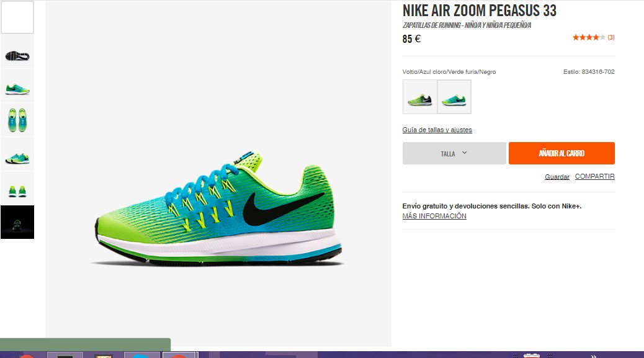The height and width of the screenshot is (358, 644).
Task: Click the Añadir al carro button
Action: point(561,153)
